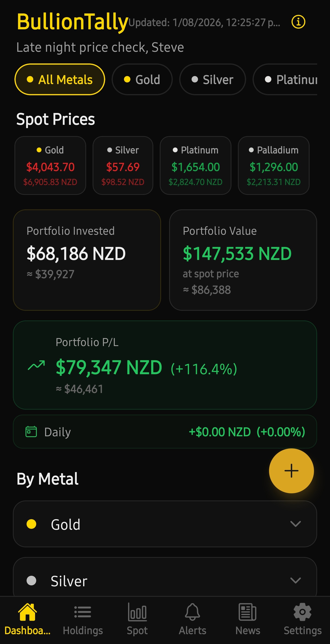The height and width of the screenshot is (644, 330).
Task: Open the Palladium spot price card
Action: tap(274, 165)
